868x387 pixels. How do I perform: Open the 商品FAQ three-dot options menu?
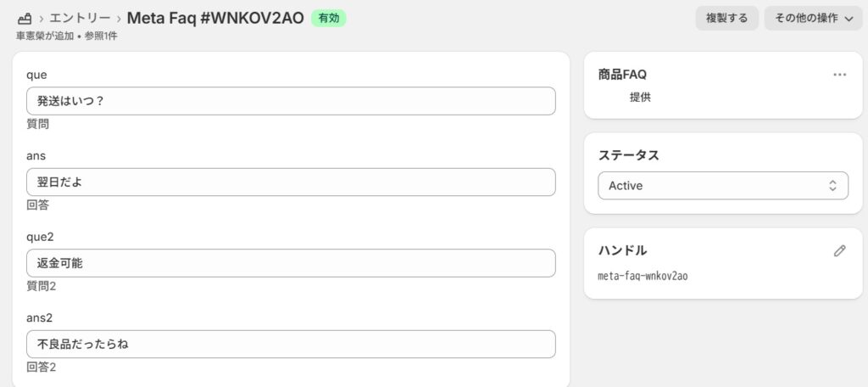[839, 75]
